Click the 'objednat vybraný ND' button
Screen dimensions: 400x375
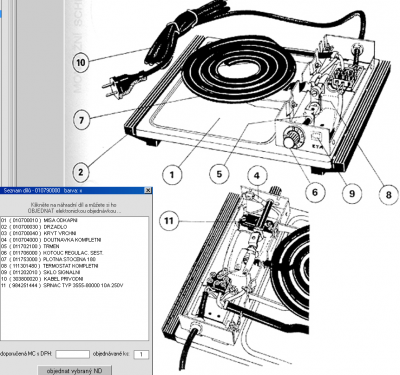(74, 371)
